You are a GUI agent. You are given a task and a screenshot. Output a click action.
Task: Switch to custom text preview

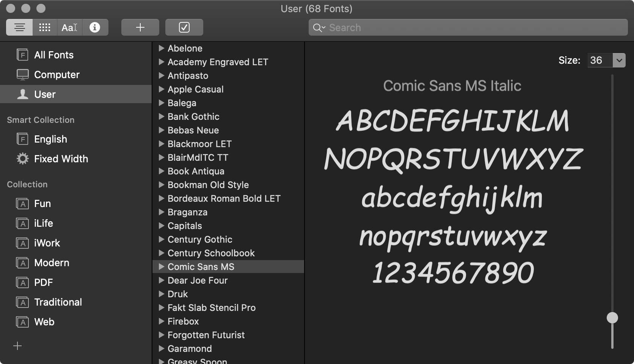coord(69,27)
